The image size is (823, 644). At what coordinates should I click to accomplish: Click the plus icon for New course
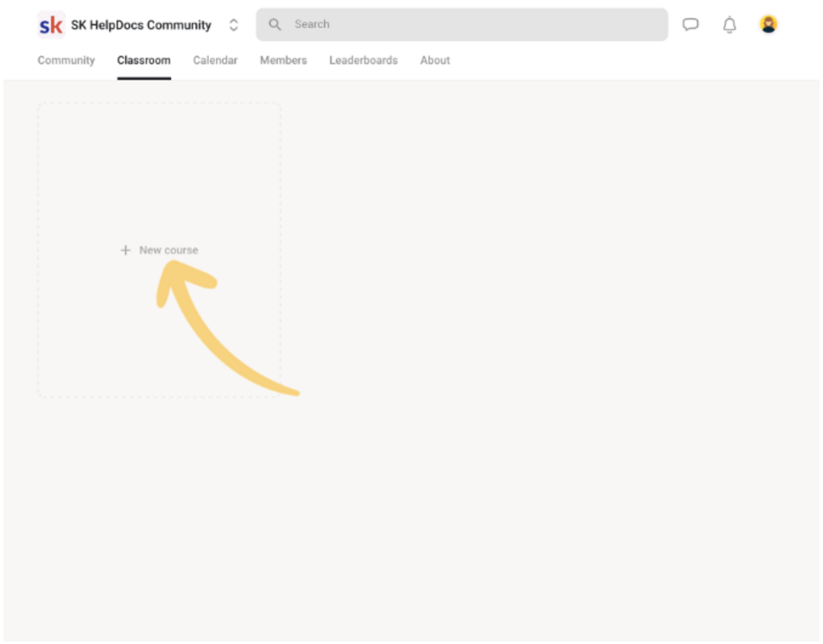[x=125, y=250]
